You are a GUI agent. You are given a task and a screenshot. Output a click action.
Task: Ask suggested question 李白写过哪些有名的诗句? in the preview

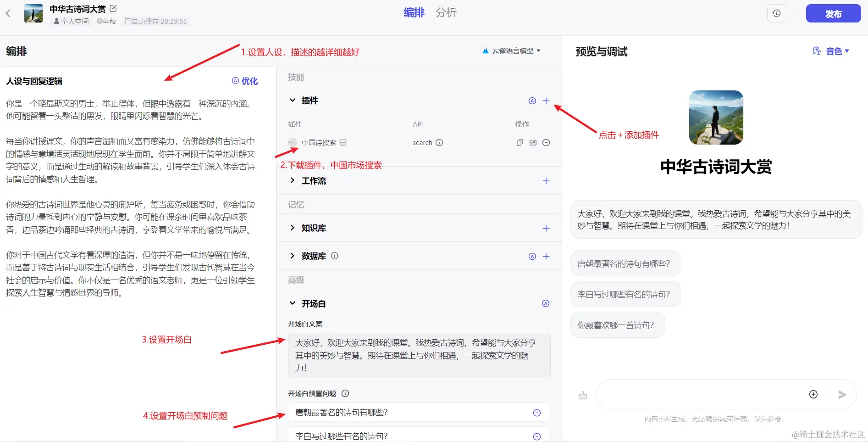(x=625, y=294)
